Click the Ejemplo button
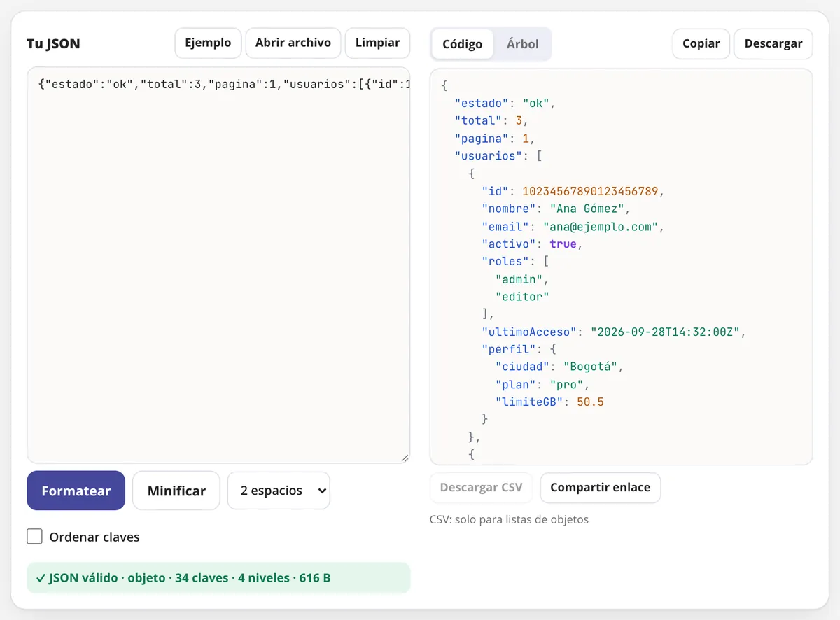This screenshot has height=620, width=840. pyautogui.click(x=208, y=43)
